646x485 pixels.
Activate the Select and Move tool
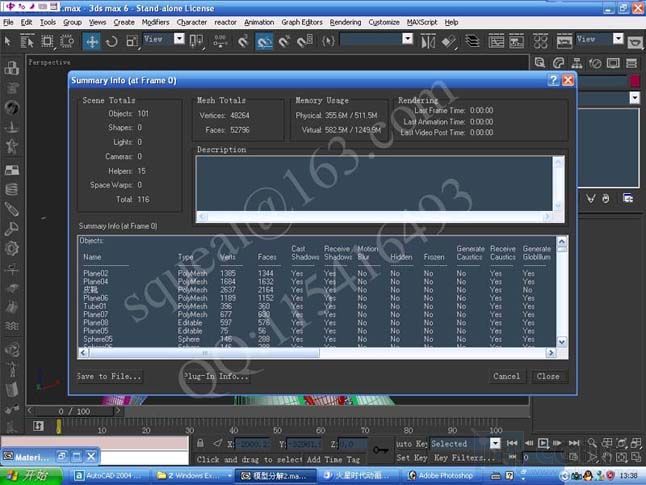coord(91,41)
